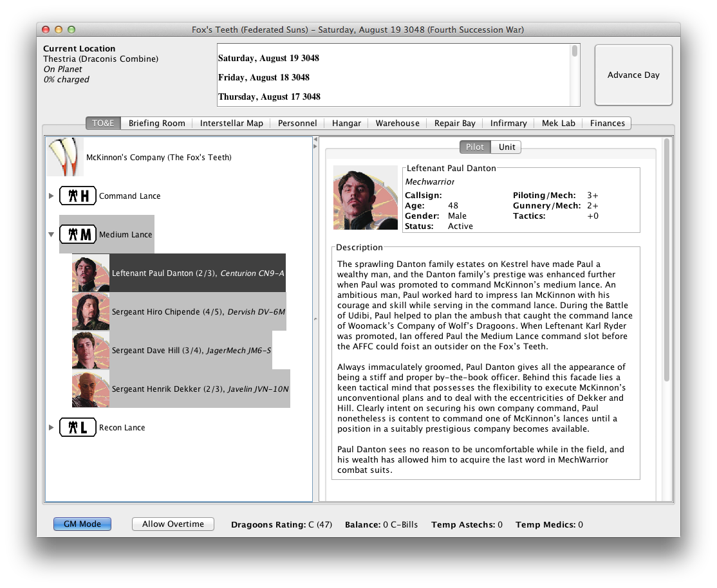The height and width of the screenshot is (588, 717).
Task: Click the Friday, August 18 3048 log entry
Action: (264, 77)
